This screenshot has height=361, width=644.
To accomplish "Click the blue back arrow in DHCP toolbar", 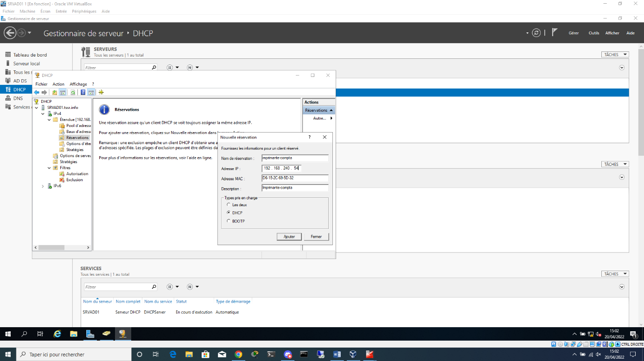I will 37,92.
